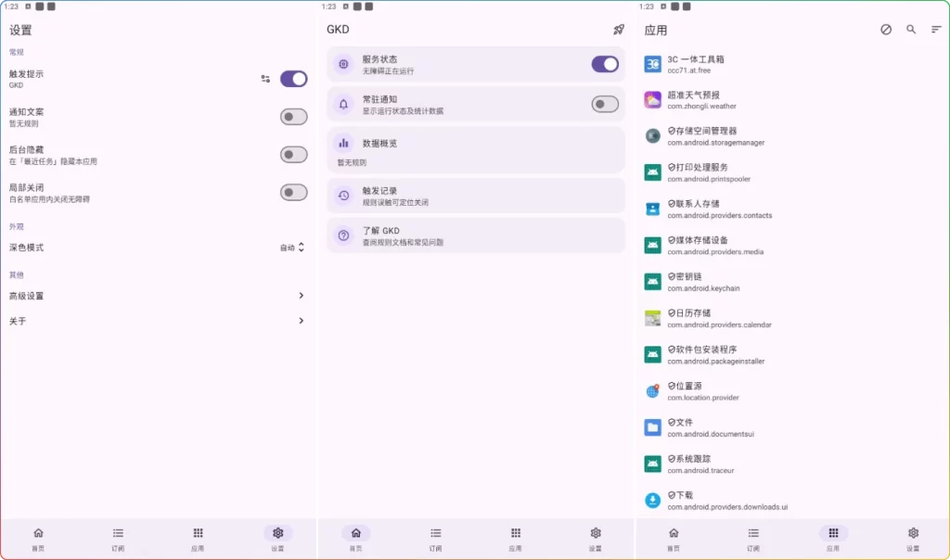
Task: Disable the 服务状态 service toggle
Action: click(605, 64)
